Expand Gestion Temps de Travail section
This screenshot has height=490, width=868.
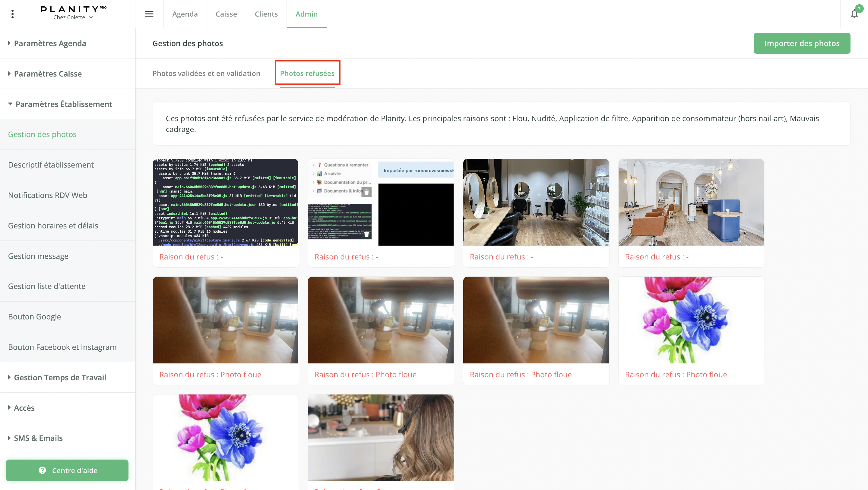tap(60, 377)
